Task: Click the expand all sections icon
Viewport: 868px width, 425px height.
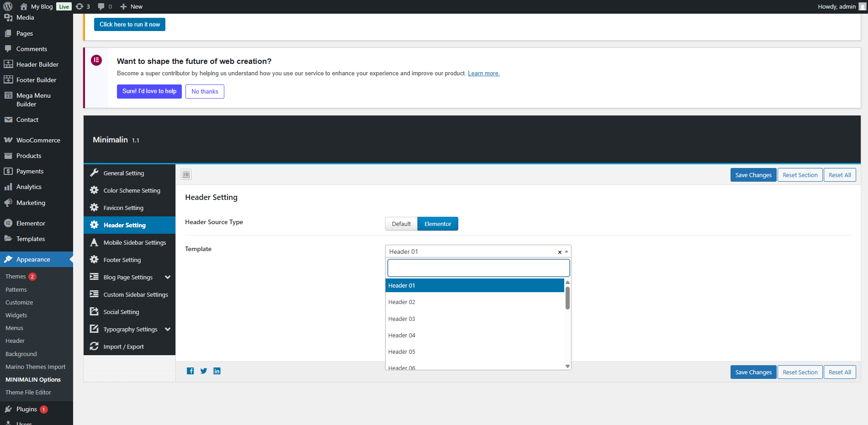Action: click(x=186, y=174)
